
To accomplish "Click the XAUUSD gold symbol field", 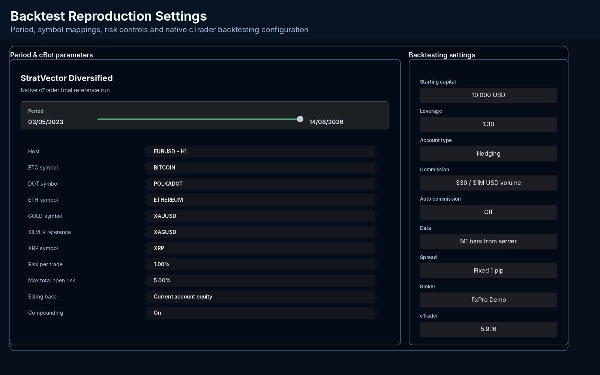I will (x=260, y=216).
